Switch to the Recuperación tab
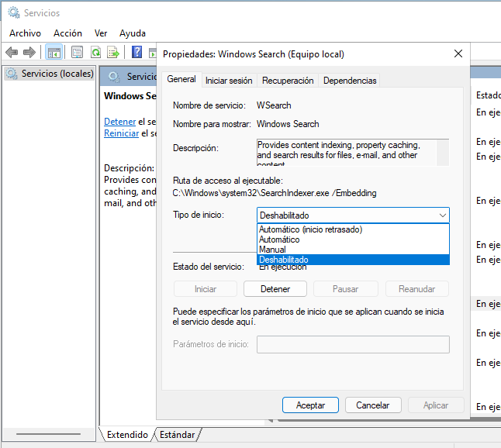 pyautogui.click(x=288, y=81)
